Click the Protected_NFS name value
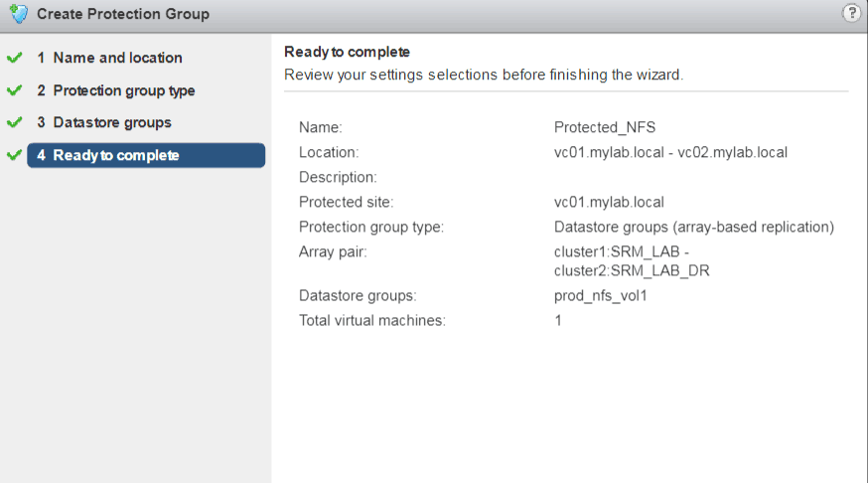The height and width of the screenshot is (483, 868). 604,127
